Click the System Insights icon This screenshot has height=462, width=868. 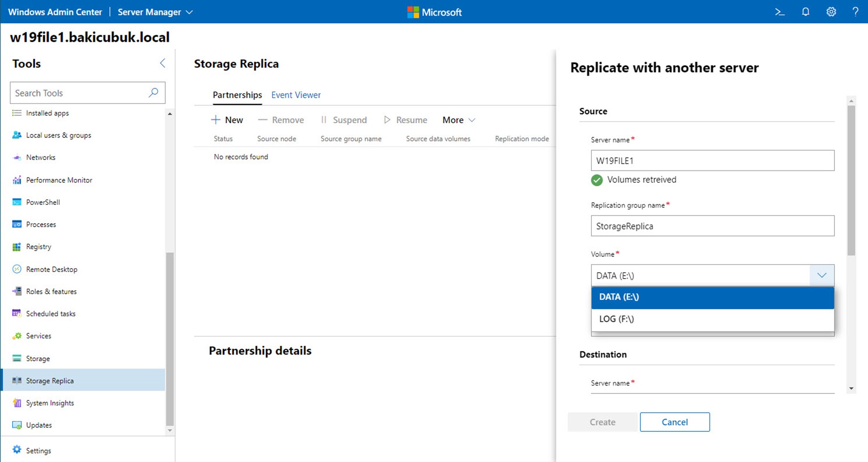click(17, 403)
